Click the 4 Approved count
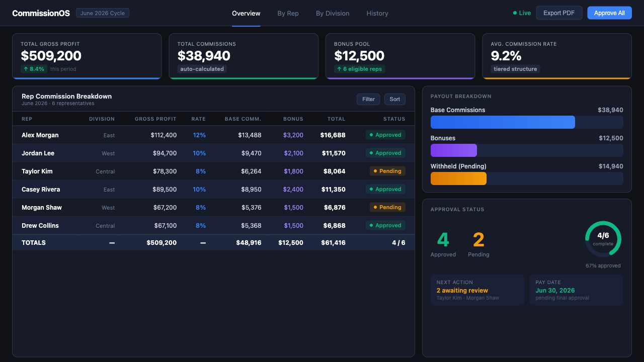This screenshot has width=644, height=362. 443,240
